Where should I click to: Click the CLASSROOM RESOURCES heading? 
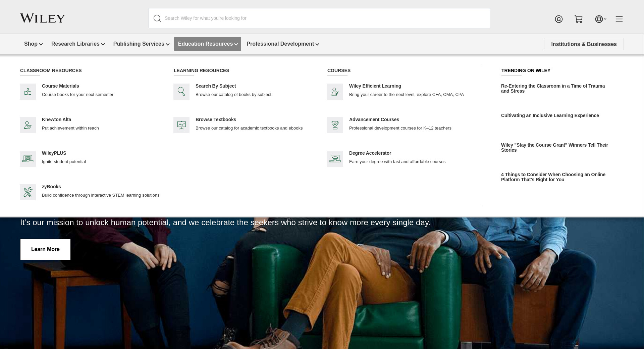[51, 70]
